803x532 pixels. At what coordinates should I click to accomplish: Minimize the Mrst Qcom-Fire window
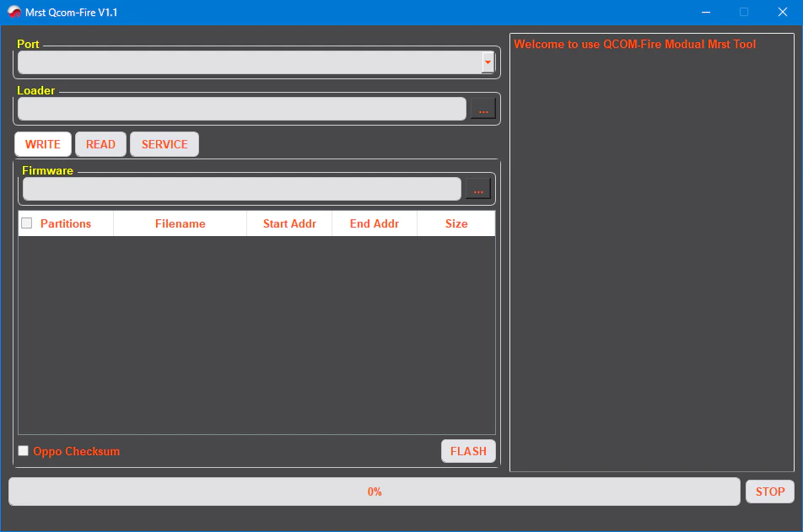click(x=705, y=12)
